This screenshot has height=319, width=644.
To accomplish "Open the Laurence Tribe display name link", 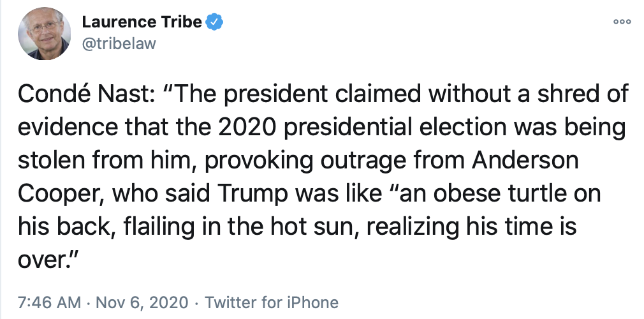I will pos(142,22).
